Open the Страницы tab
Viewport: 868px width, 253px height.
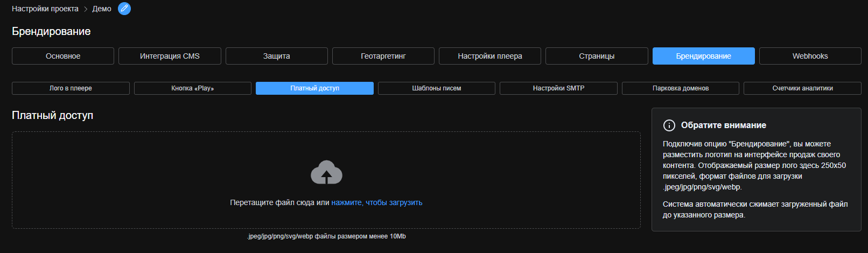click(597, 56)
